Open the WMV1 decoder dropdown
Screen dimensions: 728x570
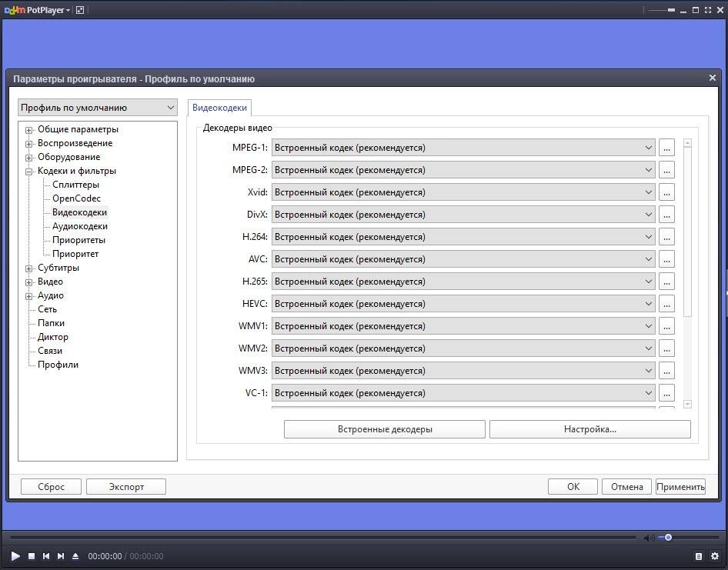[463, 326]
